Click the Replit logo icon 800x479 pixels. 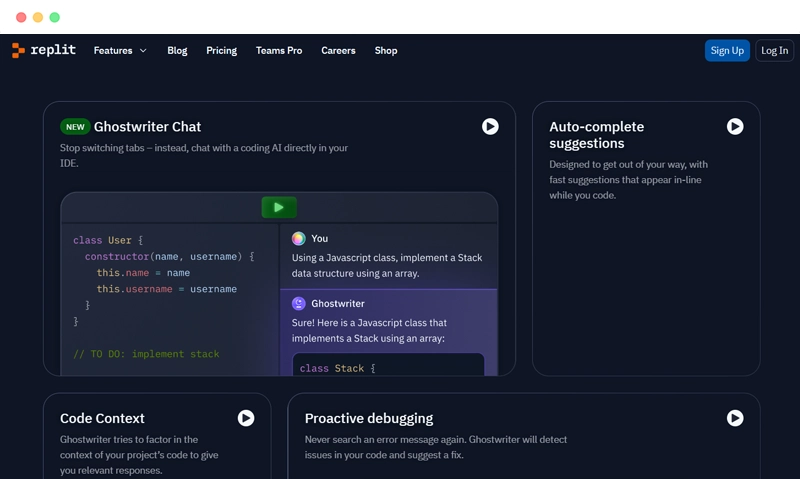18,50
